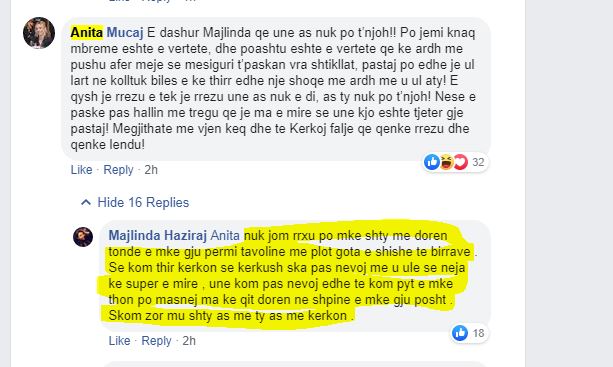The image size is (613, 367).
Task: Click the highlighted reply text by Majlinda
Action: coord(289,276)
